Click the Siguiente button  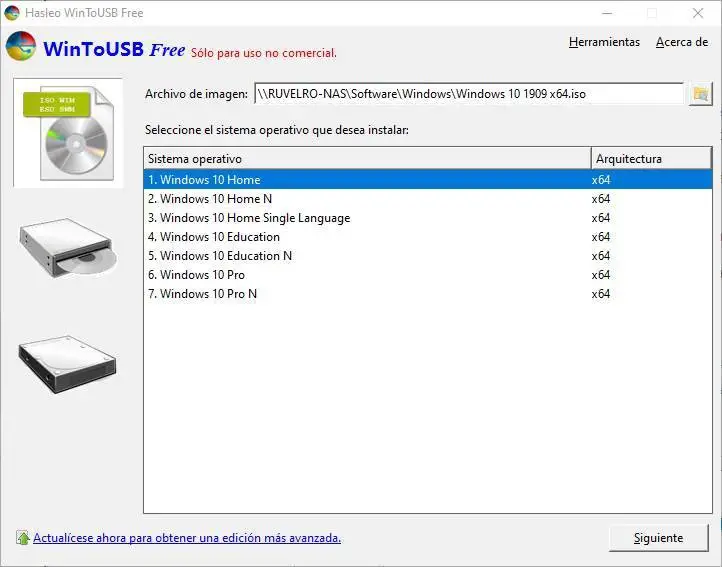[658, 538]
